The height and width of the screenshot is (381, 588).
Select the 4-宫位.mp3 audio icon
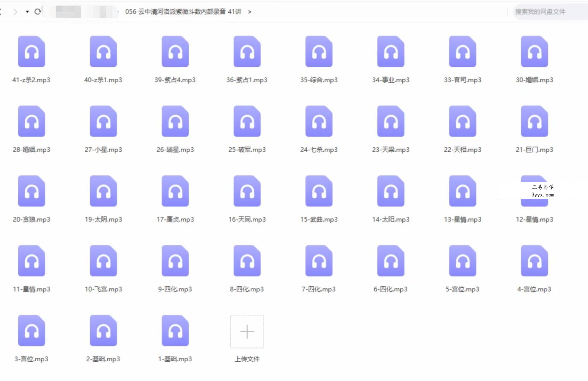coord(534,261)
